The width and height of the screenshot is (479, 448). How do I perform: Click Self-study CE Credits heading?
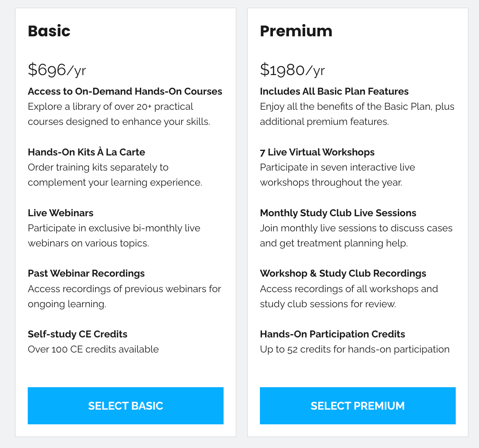coord(78,334)
